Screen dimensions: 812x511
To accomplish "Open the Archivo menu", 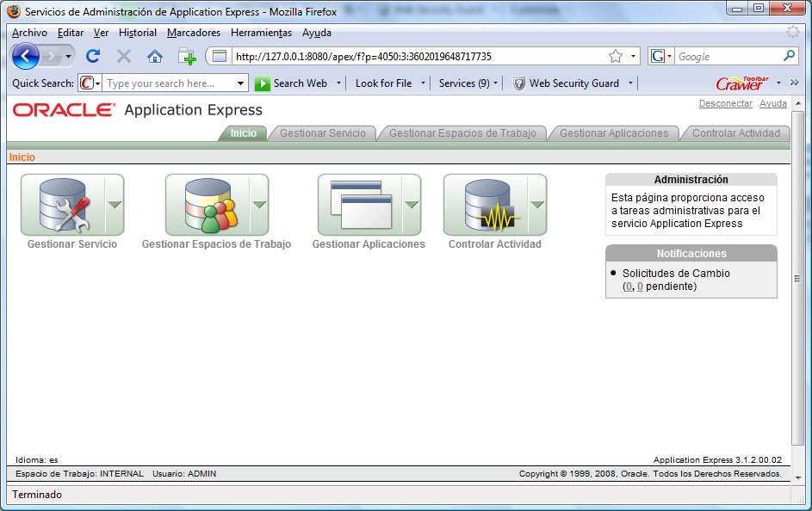I will pos(29,33).
